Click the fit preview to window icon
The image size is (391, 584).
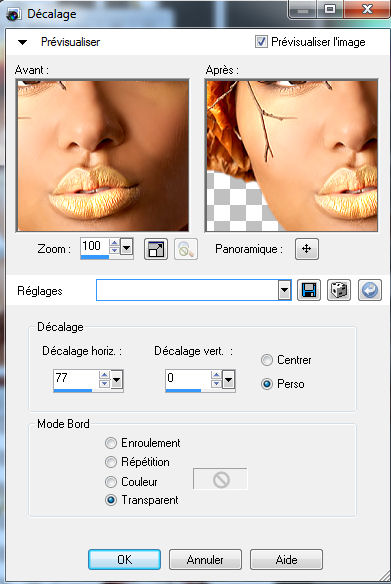pyautogui.click(x=156, y=249)
